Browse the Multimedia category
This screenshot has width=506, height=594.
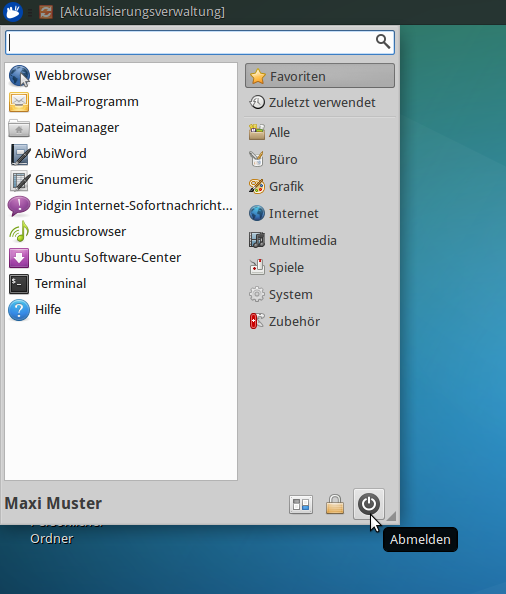coord(320,241)
